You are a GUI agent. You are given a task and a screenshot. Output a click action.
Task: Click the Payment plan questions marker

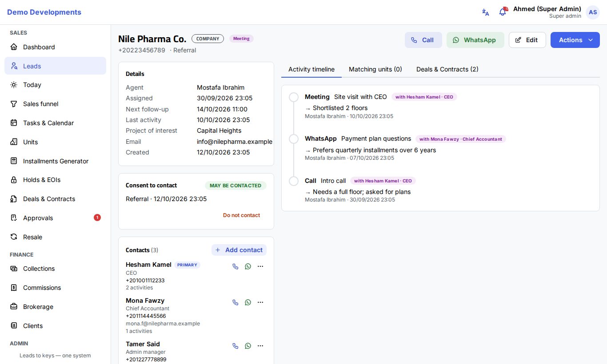(x=294, y=139)
